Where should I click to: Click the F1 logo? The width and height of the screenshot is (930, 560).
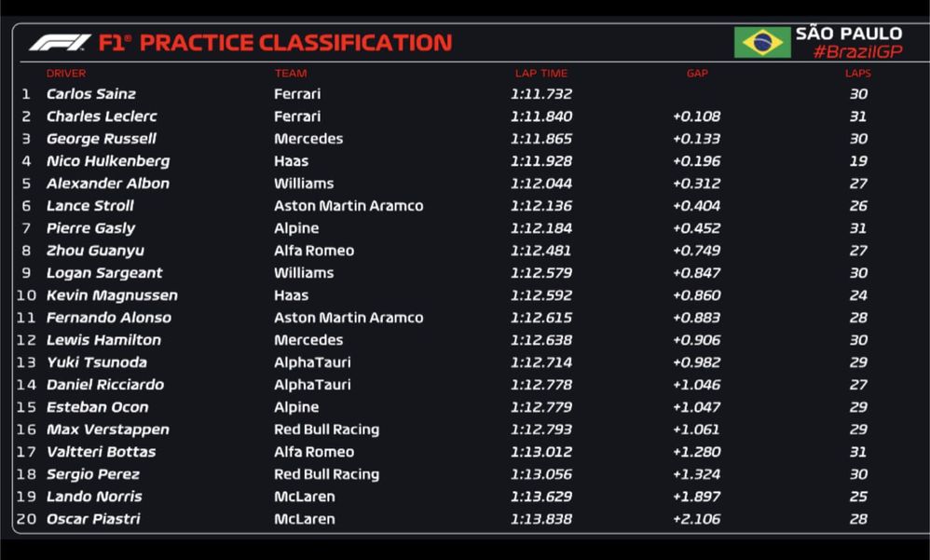pos(60,43)
